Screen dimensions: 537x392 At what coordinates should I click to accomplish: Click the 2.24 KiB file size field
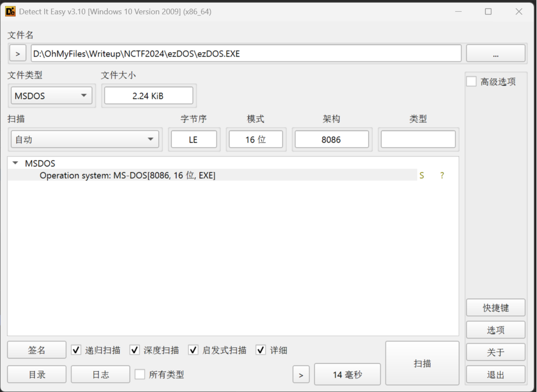[148, 96]
